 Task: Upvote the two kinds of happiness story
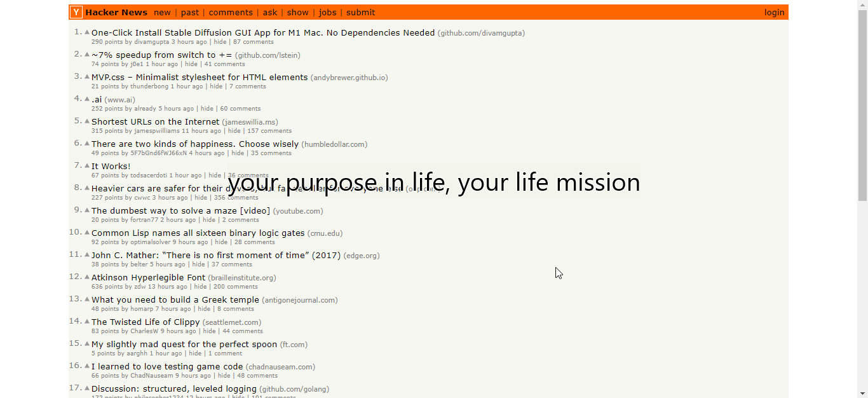[x=88, y=143]
